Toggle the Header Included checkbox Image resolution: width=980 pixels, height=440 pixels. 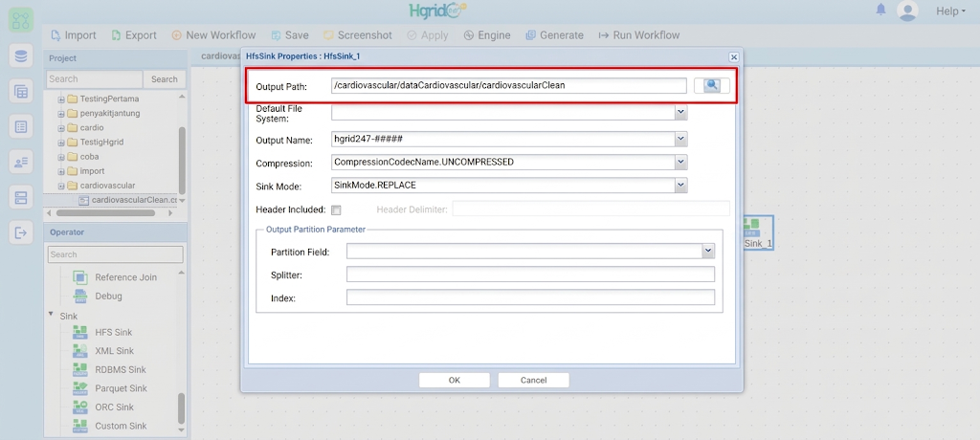click(336, 210)
